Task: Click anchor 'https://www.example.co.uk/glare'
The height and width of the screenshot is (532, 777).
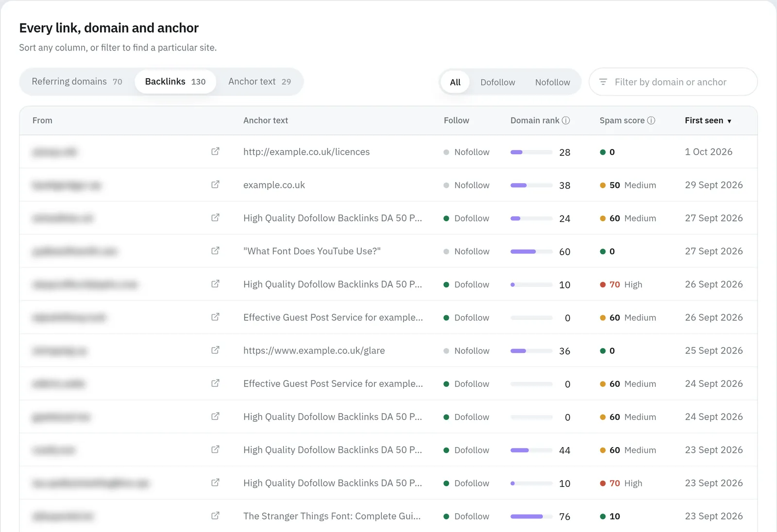Action: [314, 350]
